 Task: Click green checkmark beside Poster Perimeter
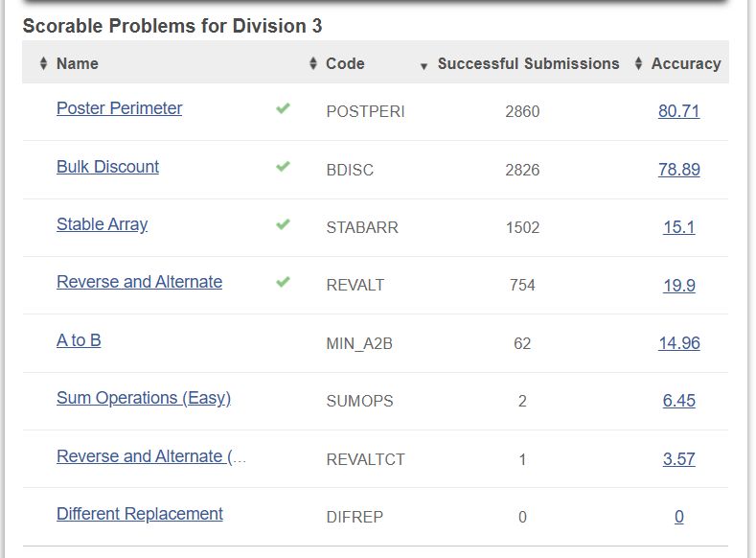[x=283, y=108]
